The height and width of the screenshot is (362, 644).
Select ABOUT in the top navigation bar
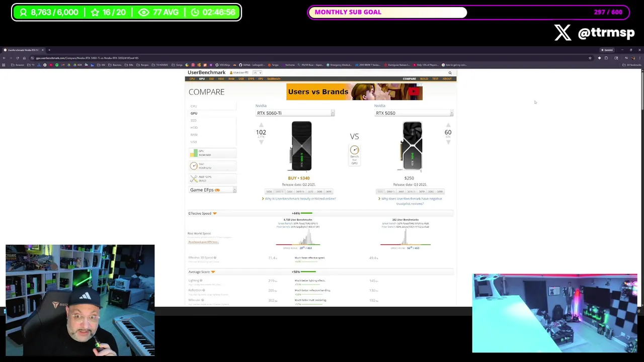(447, 79)
